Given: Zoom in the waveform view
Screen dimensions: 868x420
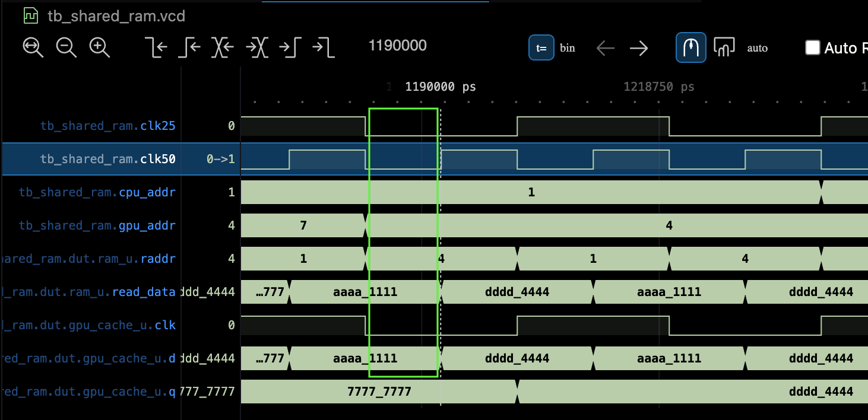Looking at the screenshot, I should coord(100,47).
